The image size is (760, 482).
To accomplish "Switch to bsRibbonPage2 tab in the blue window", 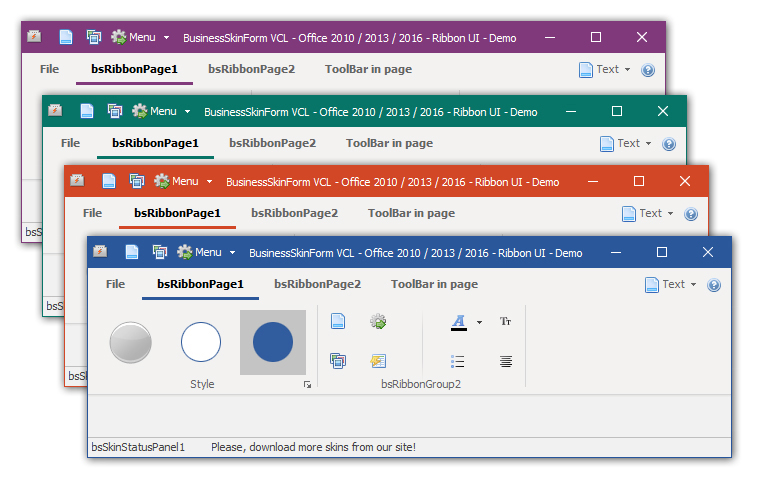I will (317, 284).
